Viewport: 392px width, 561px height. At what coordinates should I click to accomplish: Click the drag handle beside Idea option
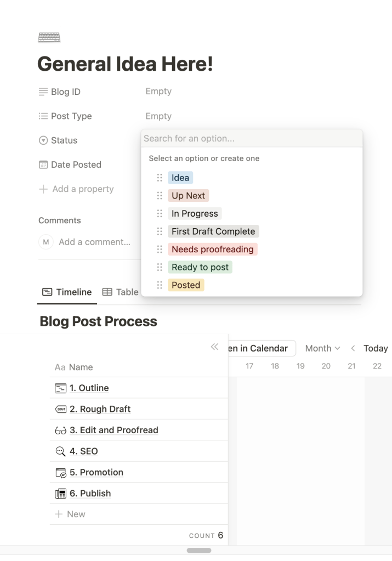pyautogui.click(x=160, y=178)
